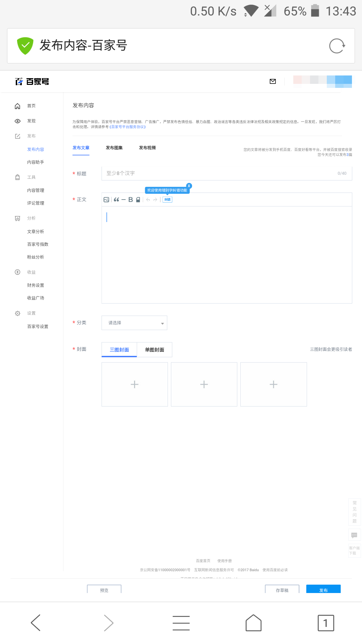Open the 使用手册 footer link
The image size is (362, 644).
tap(225, 561)
